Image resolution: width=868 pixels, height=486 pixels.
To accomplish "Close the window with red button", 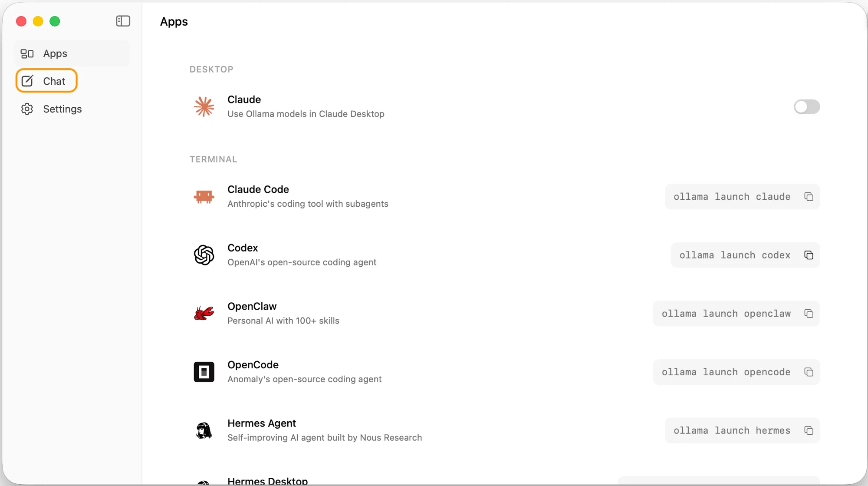I will pos(21,21).
